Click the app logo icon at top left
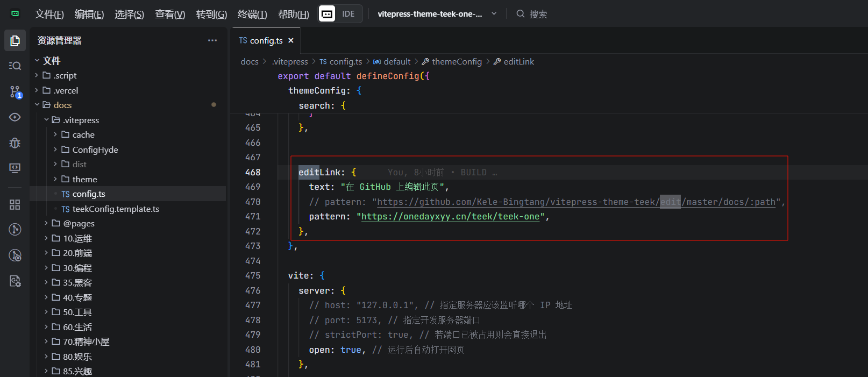 [x=15, y=13]
